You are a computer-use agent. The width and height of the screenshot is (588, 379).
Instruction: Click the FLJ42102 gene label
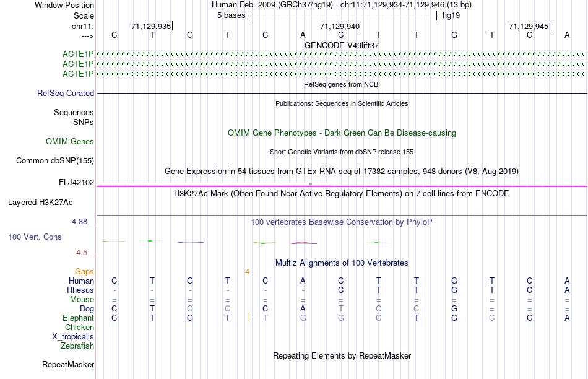click(x=77, y=182)
